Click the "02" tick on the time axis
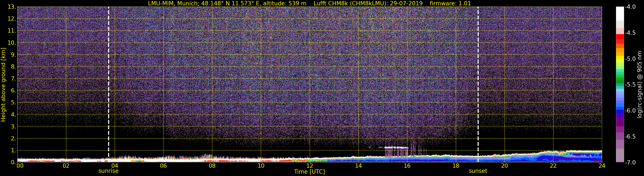 tap(66, 166)
